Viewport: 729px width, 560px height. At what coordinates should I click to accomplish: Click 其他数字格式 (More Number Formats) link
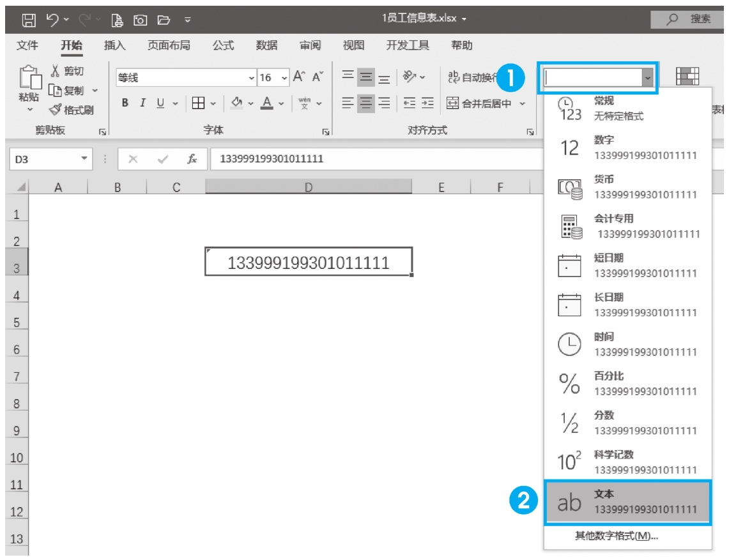[x=616, y=536]
